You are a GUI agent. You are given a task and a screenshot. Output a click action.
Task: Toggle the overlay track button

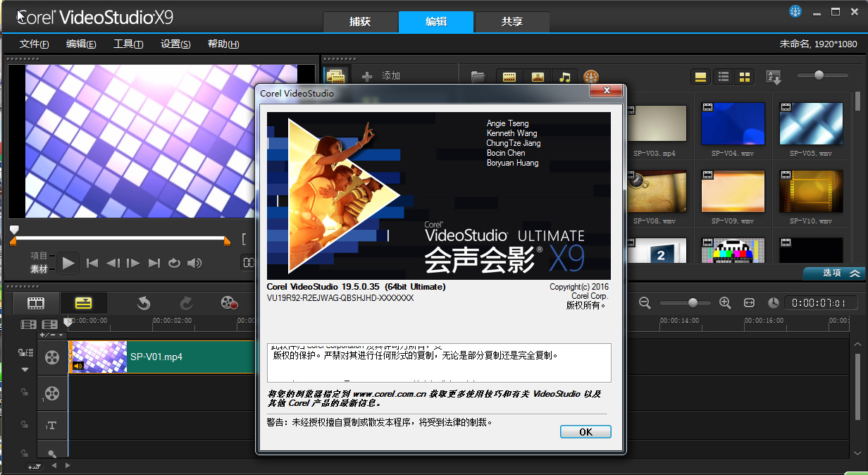[52, 393]
